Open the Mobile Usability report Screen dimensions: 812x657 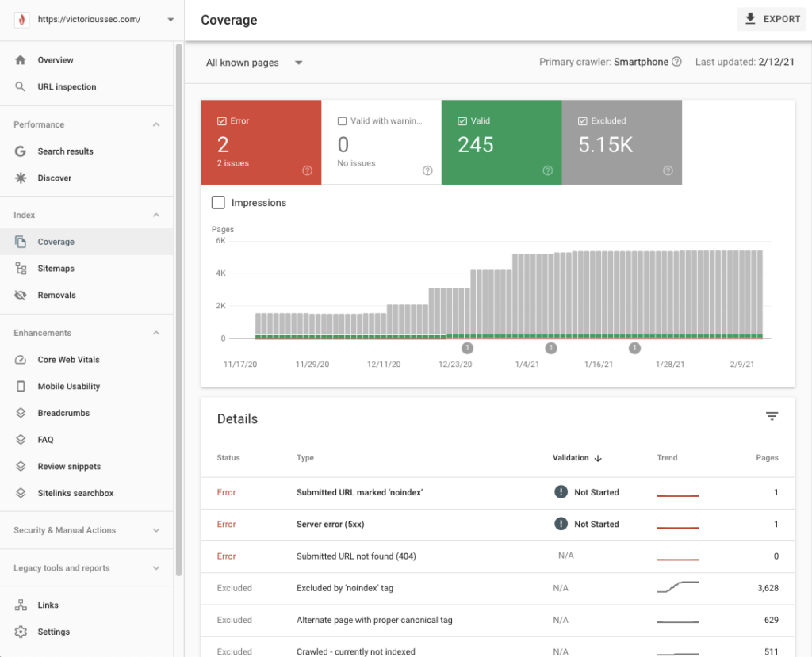(68, 387)
